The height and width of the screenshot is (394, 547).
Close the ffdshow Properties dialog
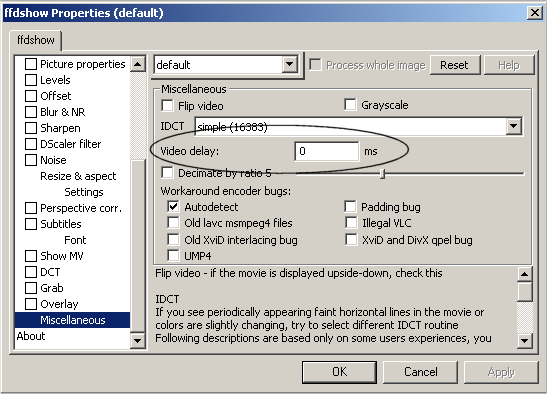(x=535, y=13)
